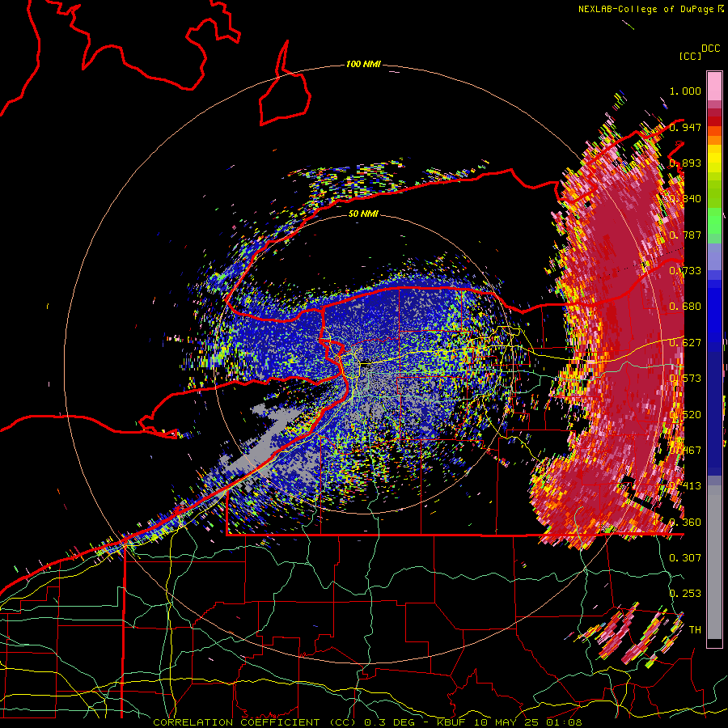Click the 0.360 legend value
This screenshot has width=728, height=728.
685,523
